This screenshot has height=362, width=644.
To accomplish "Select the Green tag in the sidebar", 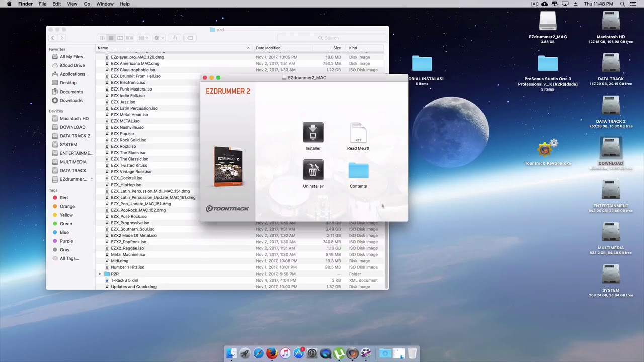I will [66, 224].
